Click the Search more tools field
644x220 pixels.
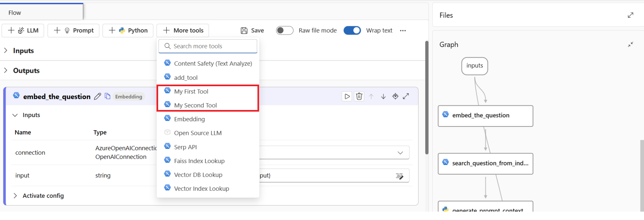208,46
